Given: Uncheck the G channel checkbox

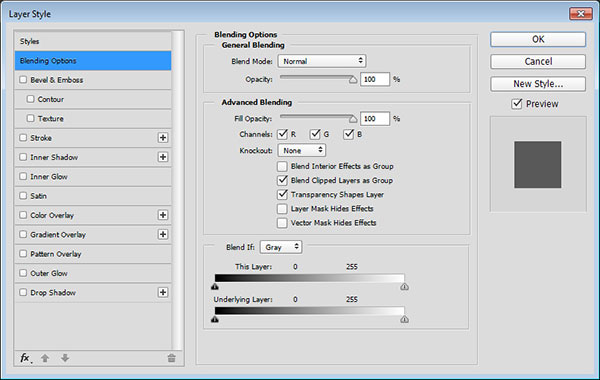Looking at the screenshot, I should 315,134.
